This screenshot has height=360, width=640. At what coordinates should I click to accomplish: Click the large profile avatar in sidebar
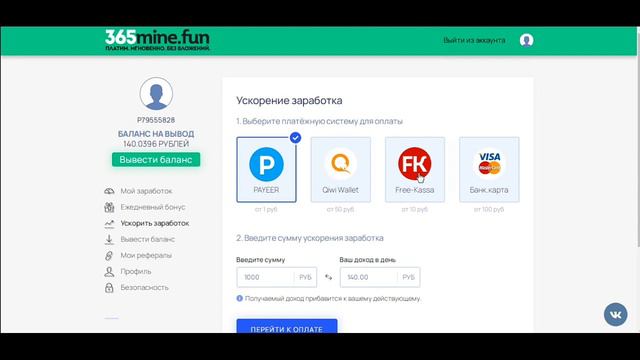[x=156, y=93]
